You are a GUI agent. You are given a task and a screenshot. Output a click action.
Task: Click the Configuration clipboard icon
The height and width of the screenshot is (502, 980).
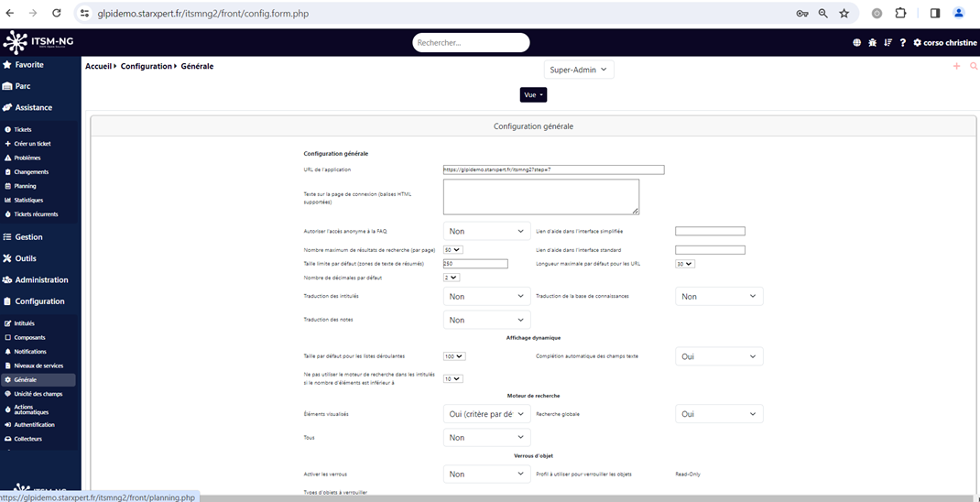tap(7, 301)
